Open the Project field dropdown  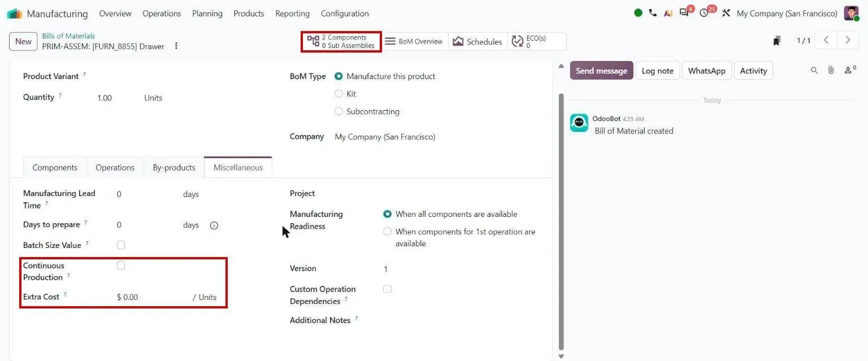click(461, 194)
